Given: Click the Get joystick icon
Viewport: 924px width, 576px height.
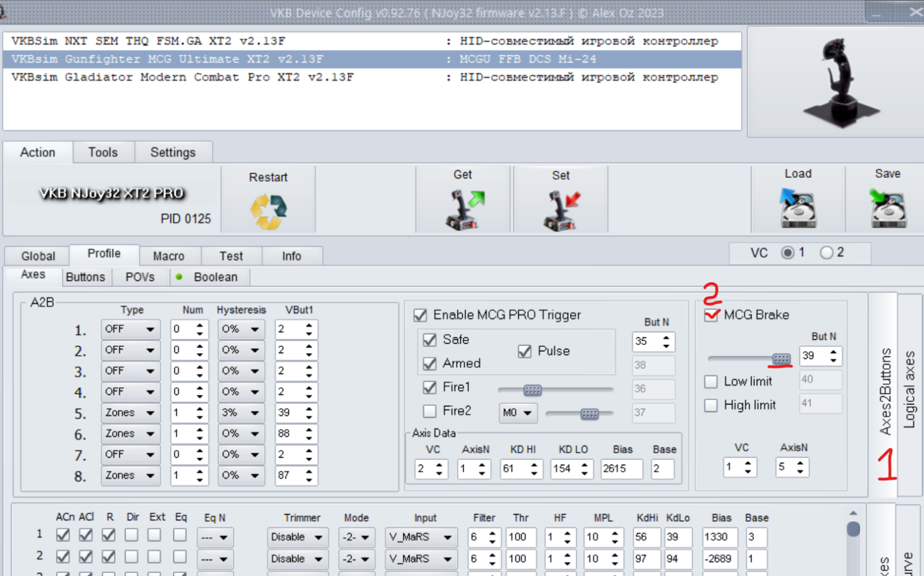Looking at the screenshot, I should pyautogui.click(x=464, y=209).
